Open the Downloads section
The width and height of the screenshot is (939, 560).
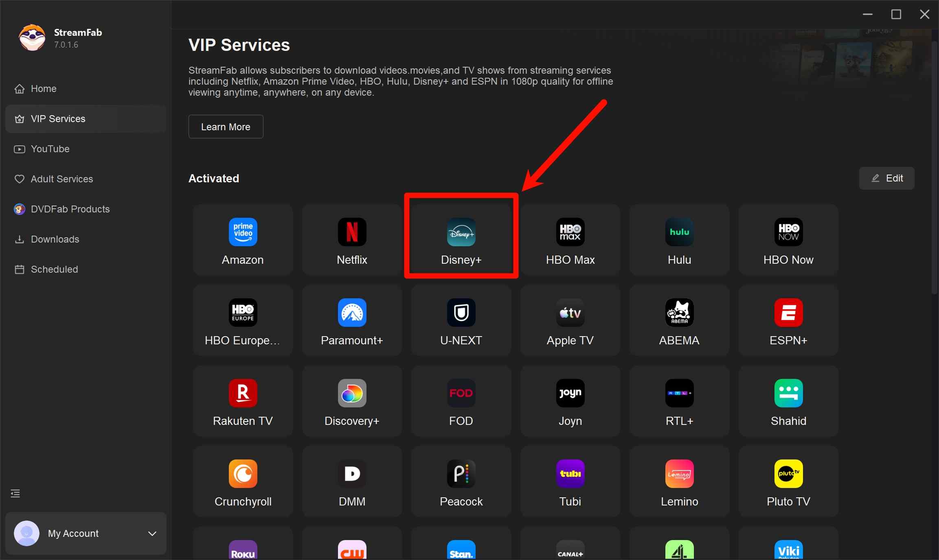pyautogui.click(x=55, y=239)
